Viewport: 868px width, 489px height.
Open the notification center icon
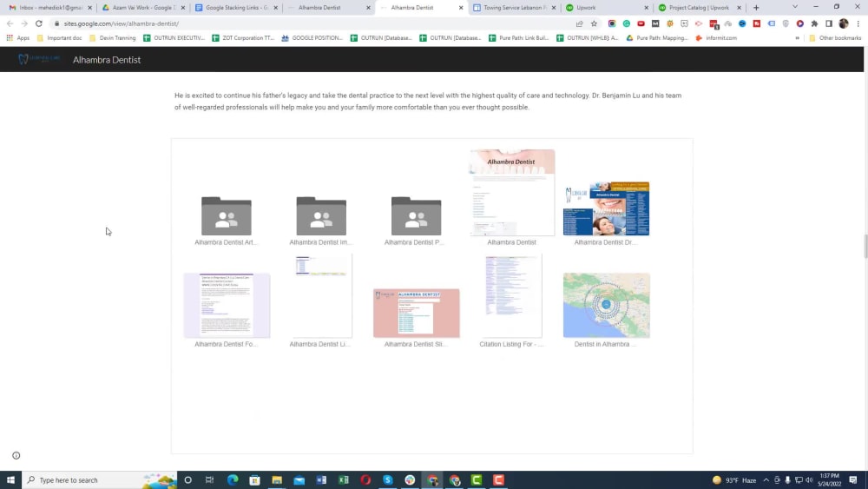(x=853, y=479)
